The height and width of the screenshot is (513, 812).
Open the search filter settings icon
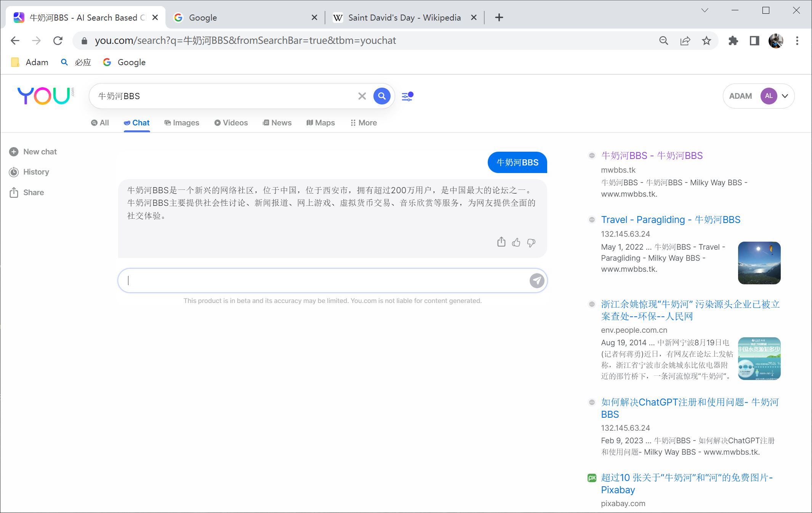407,96
